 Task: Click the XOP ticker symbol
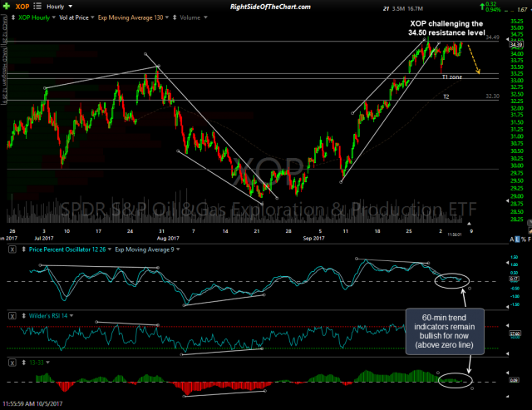[x=22, y=7]
